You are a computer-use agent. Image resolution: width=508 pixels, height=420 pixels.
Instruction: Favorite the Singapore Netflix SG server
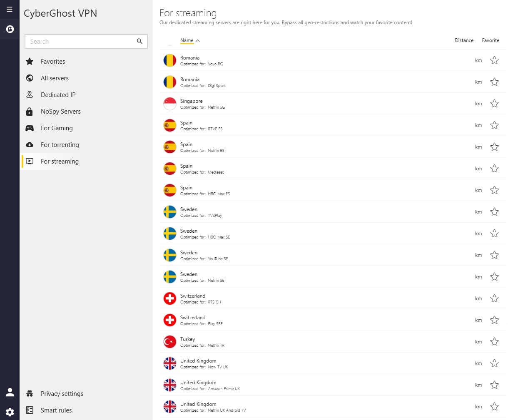494,103
